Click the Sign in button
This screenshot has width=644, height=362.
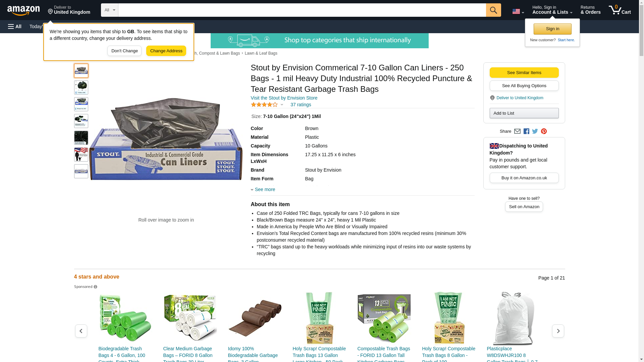(x=552, y=29)
